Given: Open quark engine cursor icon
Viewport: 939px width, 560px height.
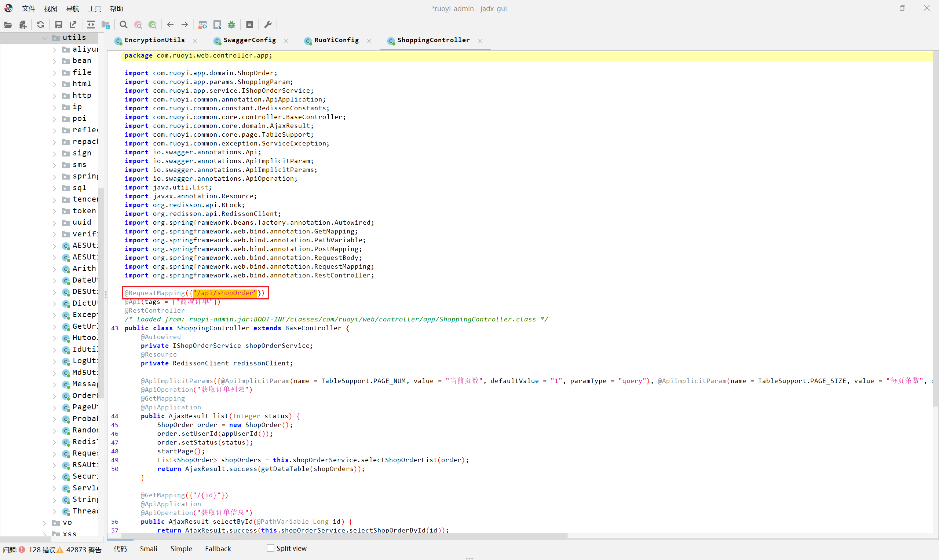Looking at the screenshot, I should click(x=218, y=25).
